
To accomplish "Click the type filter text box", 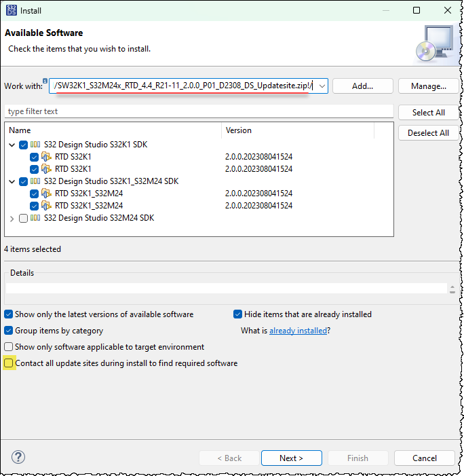I will (199, 111).
